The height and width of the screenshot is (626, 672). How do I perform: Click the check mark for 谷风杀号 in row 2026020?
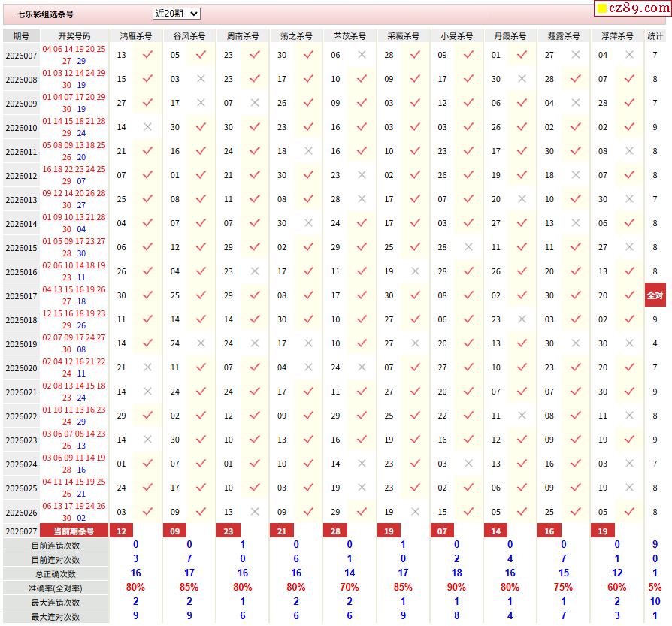[201, 367]
